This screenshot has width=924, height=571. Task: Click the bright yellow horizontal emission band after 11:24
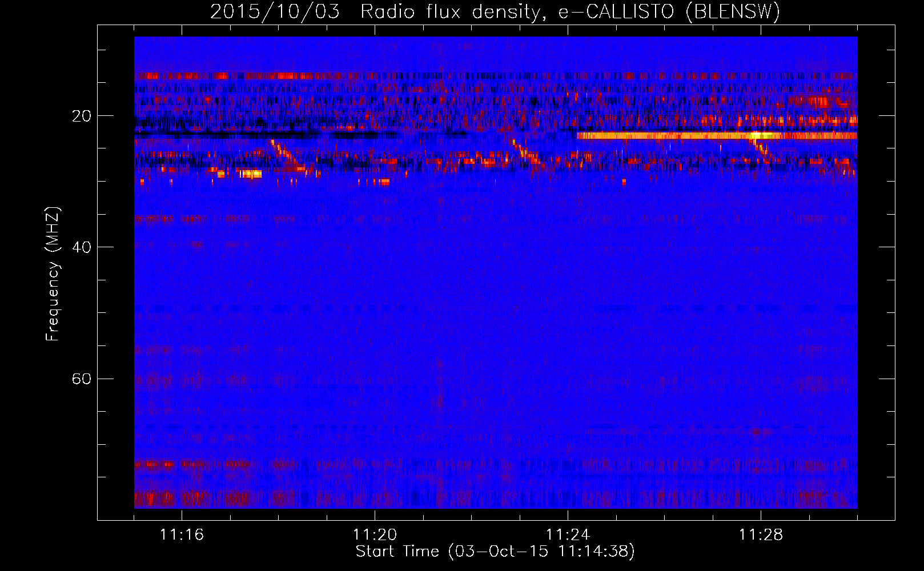[x=717, y=135]
